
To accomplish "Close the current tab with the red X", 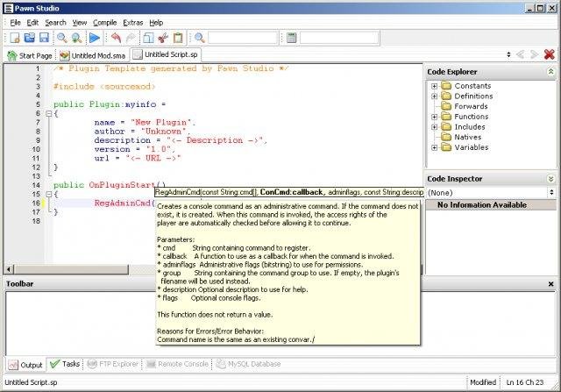I will point(550,54).
